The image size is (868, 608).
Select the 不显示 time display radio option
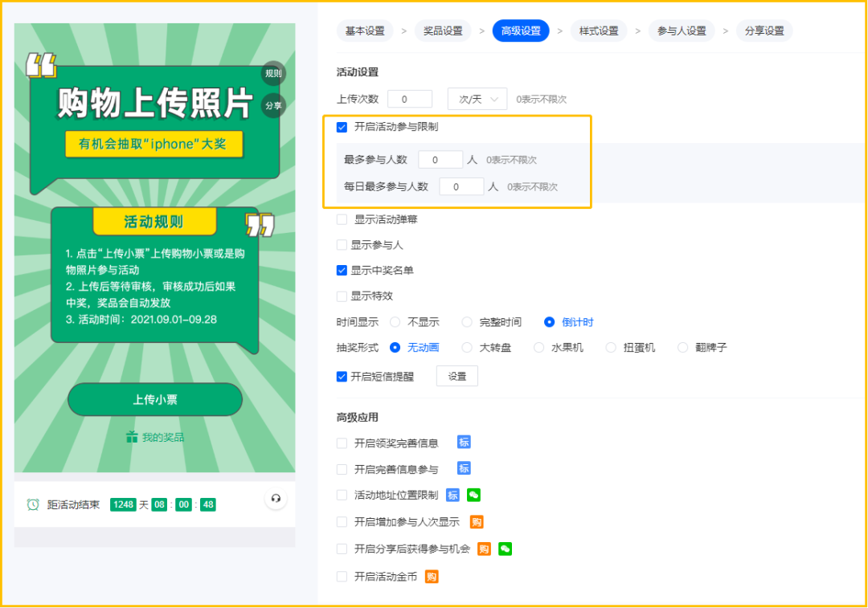point(395,322)
